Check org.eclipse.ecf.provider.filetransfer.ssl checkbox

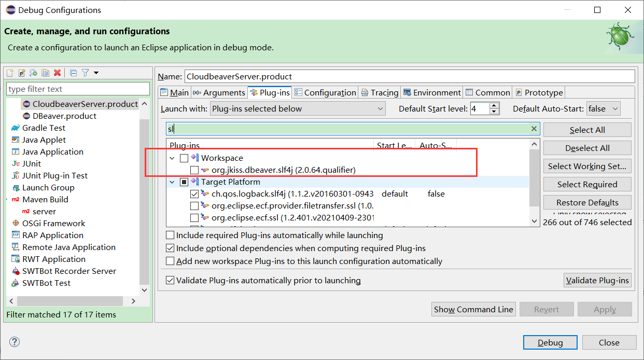pyautogui.click(x=194, y=205)
